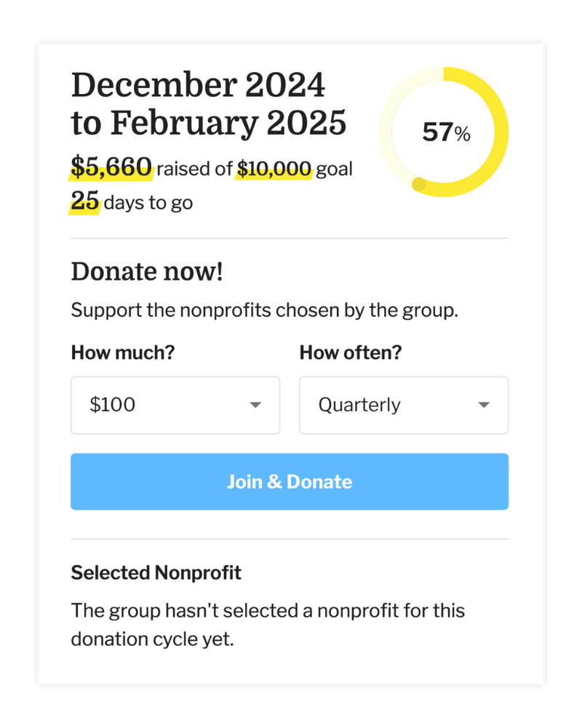This screenshot has width=582, height=728.
Task: Click the highlighted 25 days number
Action: (x=84, y=201)
